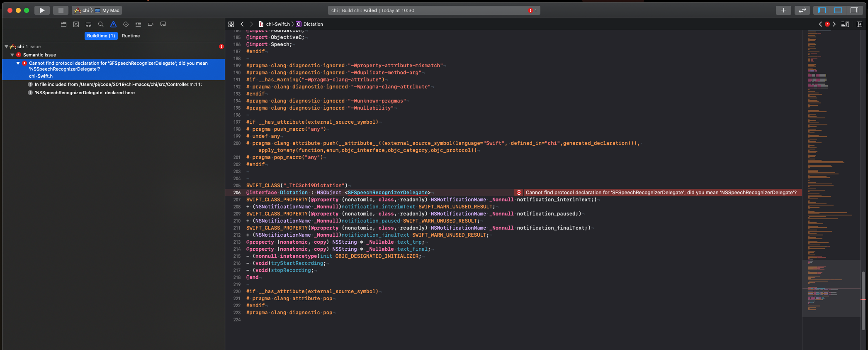Open the Symbol navigator

[88, 24]
